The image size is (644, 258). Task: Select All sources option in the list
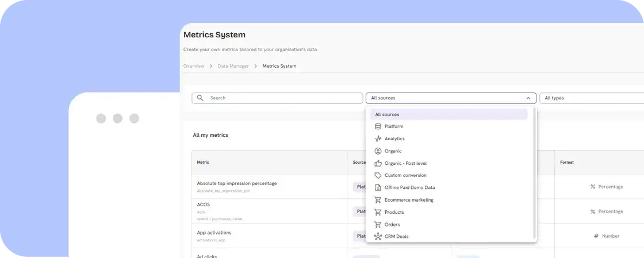[x=448, y=114]
